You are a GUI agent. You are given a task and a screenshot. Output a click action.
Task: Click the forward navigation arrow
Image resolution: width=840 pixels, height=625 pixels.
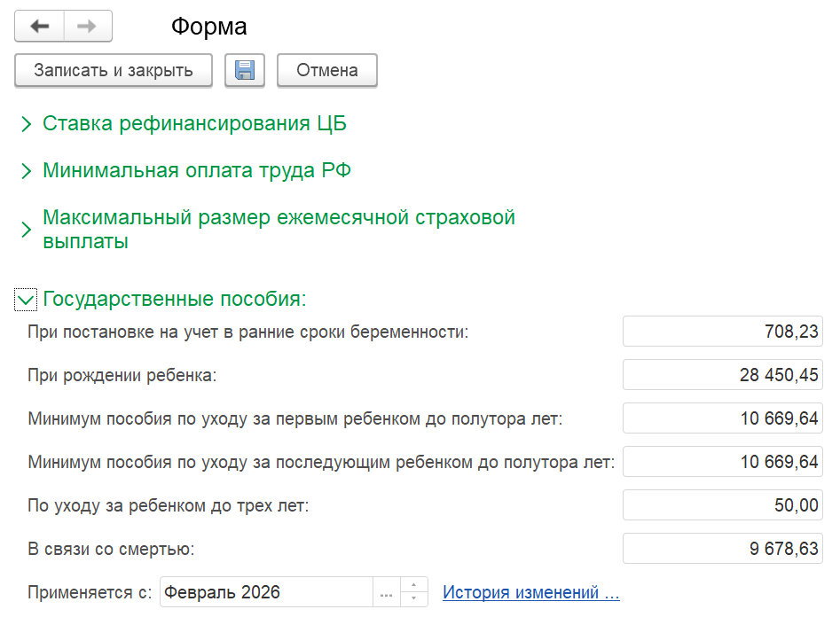[x=87, y=27]
